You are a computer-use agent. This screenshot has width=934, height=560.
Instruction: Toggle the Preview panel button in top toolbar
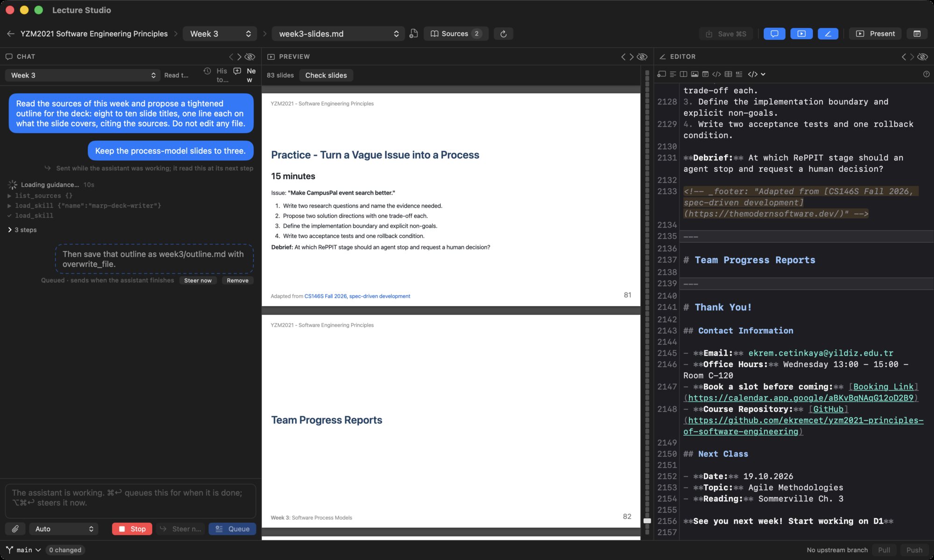801,34
